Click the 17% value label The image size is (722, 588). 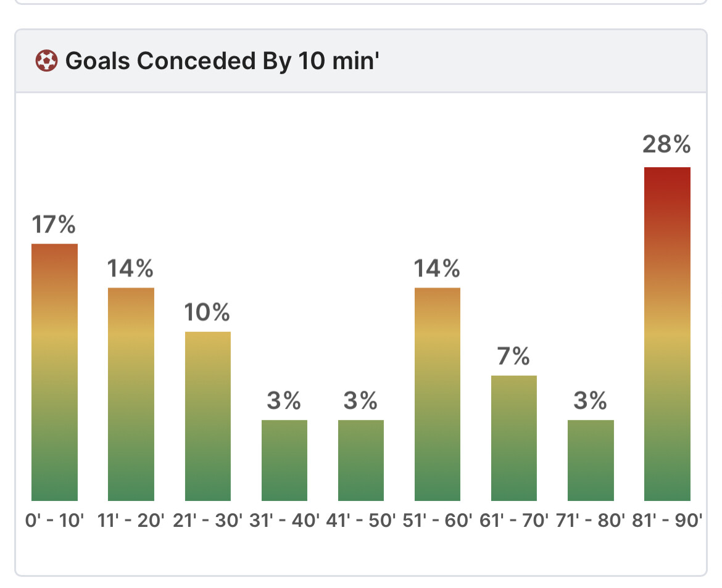54,225
